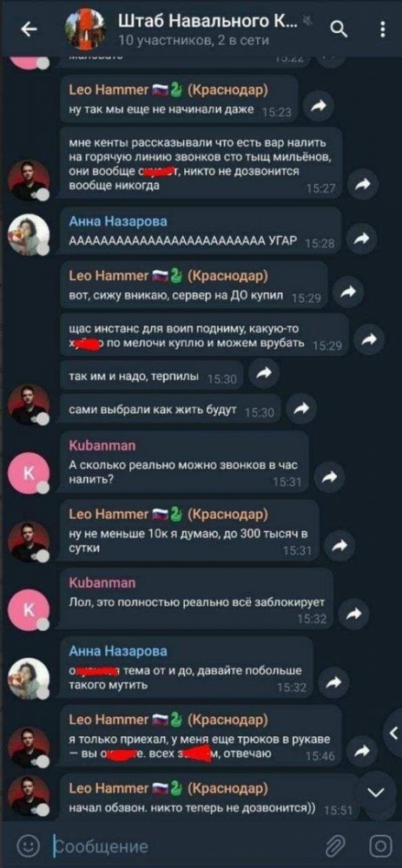The width and height of the screenshot is (402, 868).
Task: Tap the Kubanman sender name at 15:32
Action: (102, 582)
